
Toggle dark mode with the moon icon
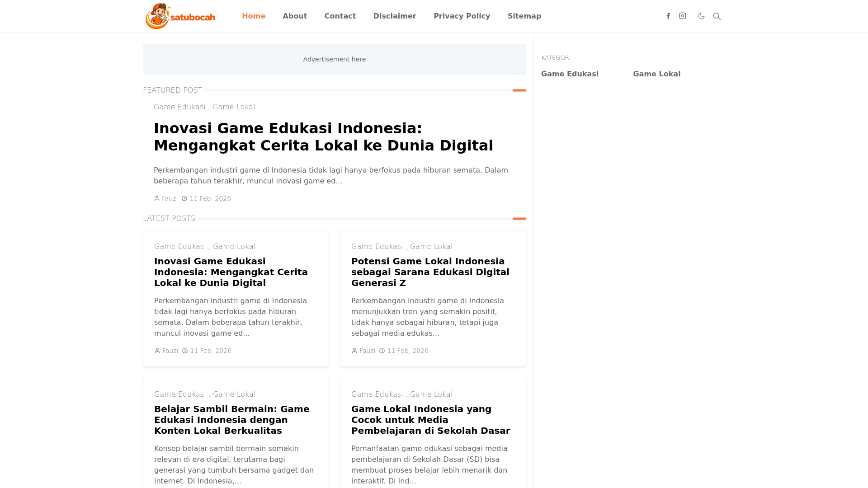[702, 16]
